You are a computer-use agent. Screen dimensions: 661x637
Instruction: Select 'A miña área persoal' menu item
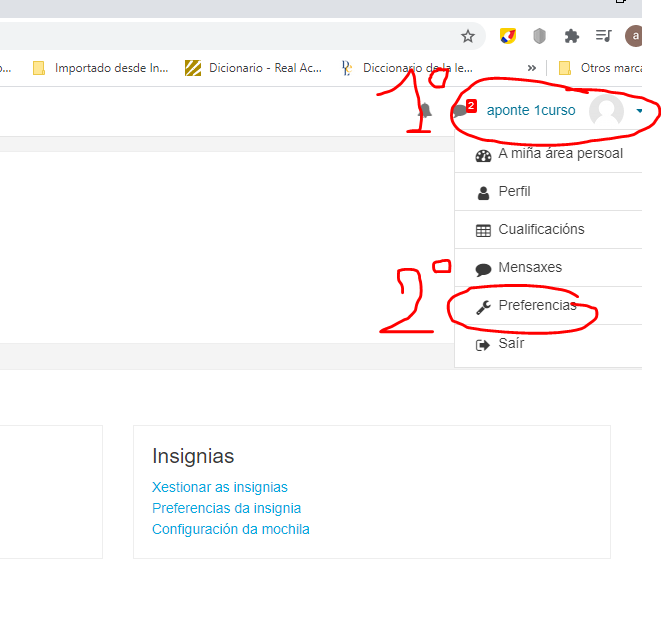click(x=559, y=154)
